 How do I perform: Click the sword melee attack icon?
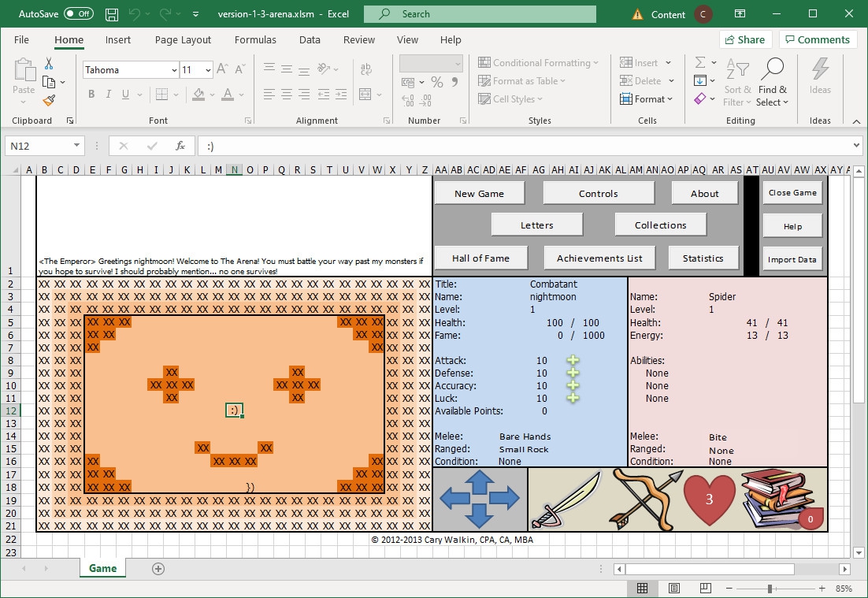click(566, 500)
